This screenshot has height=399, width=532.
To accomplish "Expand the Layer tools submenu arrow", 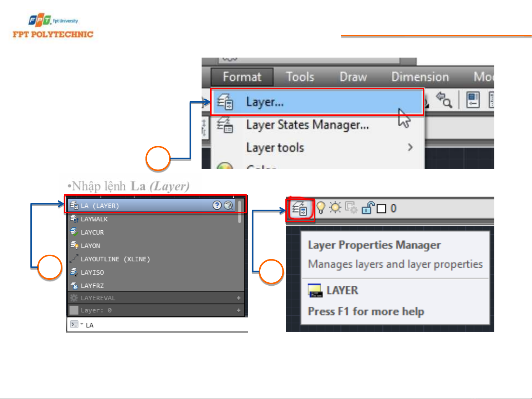I will click(x=410, y=147).
